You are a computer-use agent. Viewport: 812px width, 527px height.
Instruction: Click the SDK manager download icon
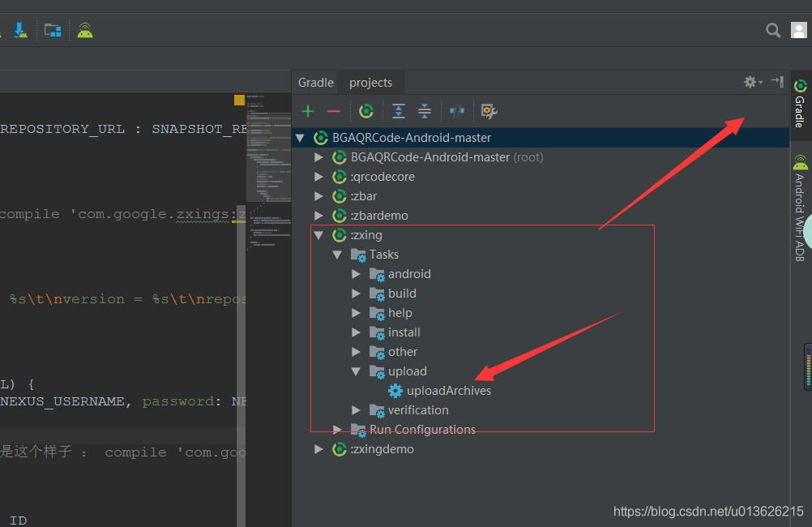point(21,31)
